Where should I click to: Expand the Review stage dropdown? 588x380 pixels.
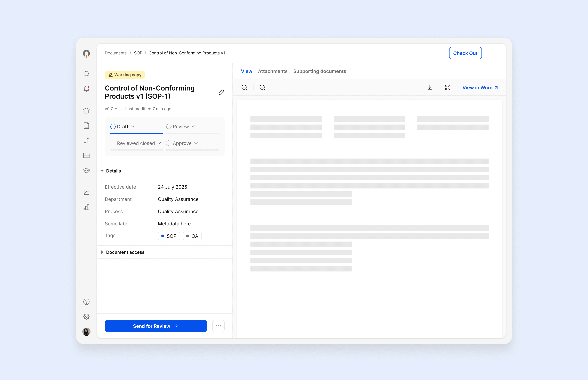pos(181,127)
